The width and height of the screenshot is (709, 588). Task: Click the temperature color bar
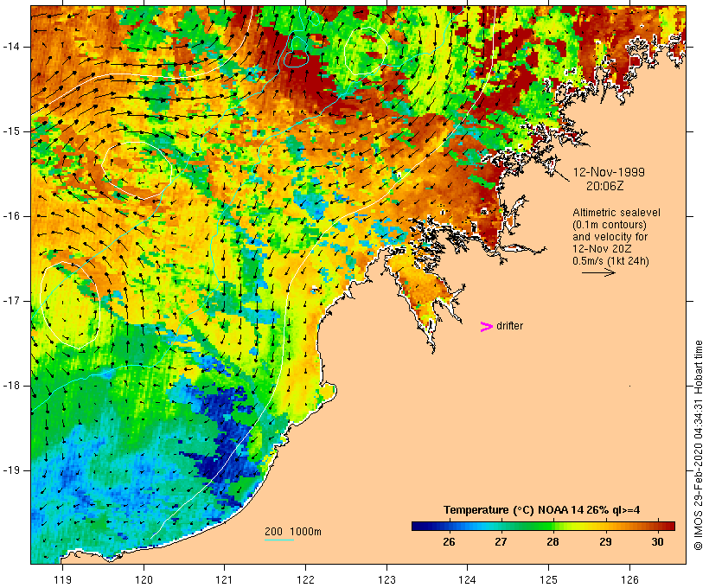click(543, 526)
